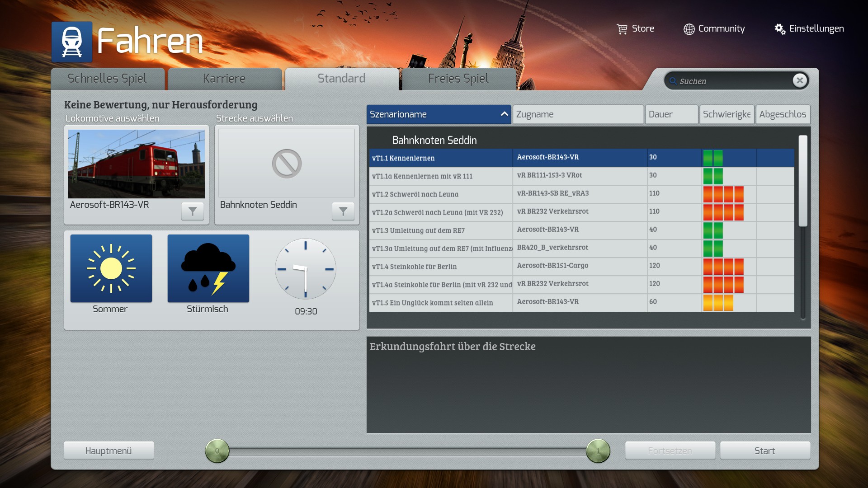Image resolution: width=868 pixels, height=488 pixels.
Task: Sort by the Dauer column header
Action: pyautogui.click(x=671, y=114)
